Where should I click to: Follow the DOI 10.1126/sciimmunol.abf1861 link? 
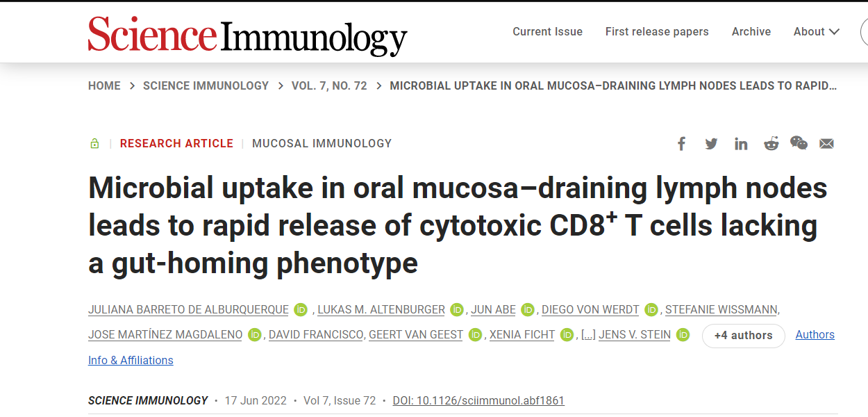tap(478, 401)
